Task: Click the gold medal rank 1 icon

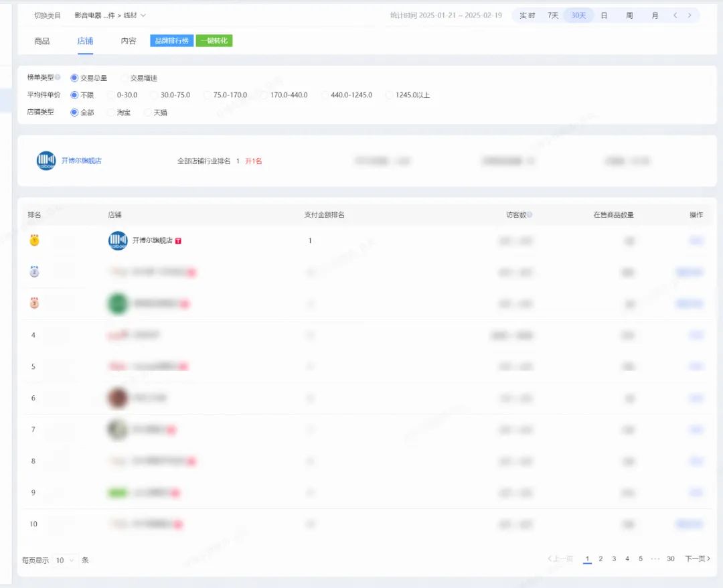Action: click(34, 240)
